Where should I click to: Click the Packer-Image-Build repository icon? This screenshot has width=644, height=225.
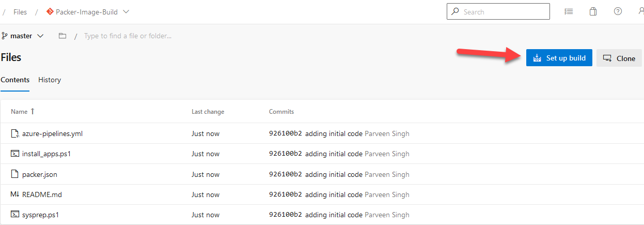pos(50,11)
